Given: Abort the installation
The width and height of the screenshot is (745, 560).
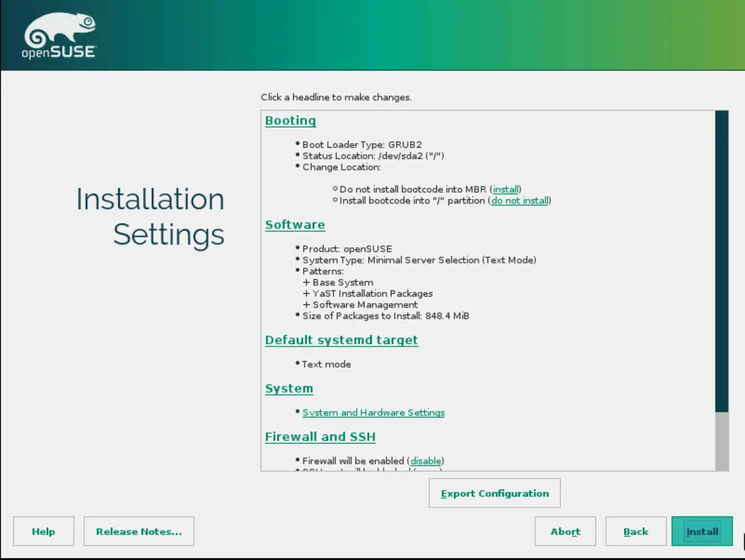Looking at the screenshot, I should (x=565, y=532).
